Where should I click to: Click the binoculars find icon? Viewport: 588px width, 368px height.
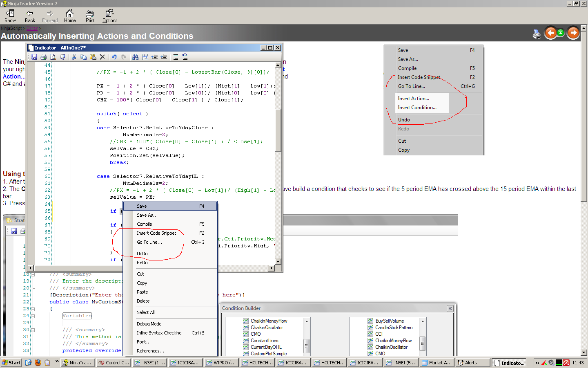(x=135, y=57)
